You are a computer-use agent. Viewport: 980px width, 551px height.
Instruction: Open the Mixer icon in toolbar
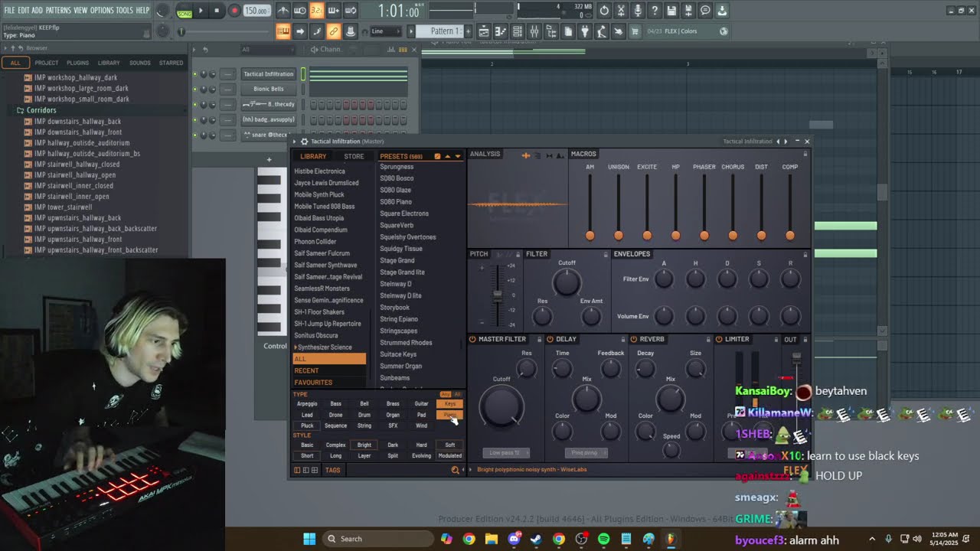pos(534,31)
